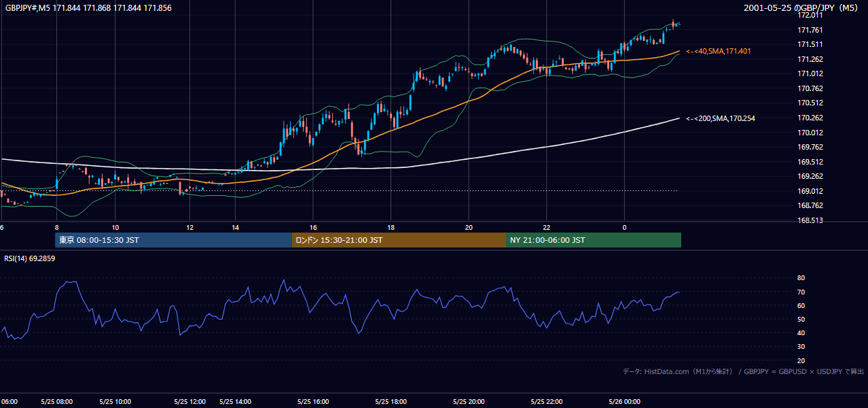Click the 171.012 price axis label
This screenshot has width=868, height=408.
[810, 73]
